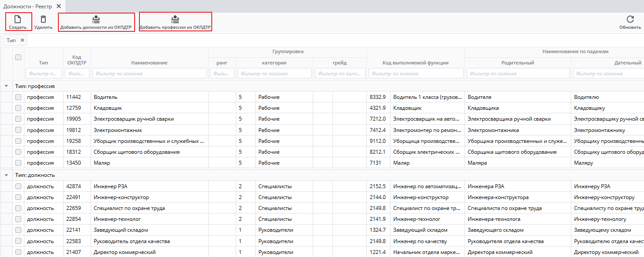Image resolution: width=644 pixels, height=257 pixels.
Task: Check the Электросварщик ручной сварки row checkbox
Action: (x=18, y=119)
